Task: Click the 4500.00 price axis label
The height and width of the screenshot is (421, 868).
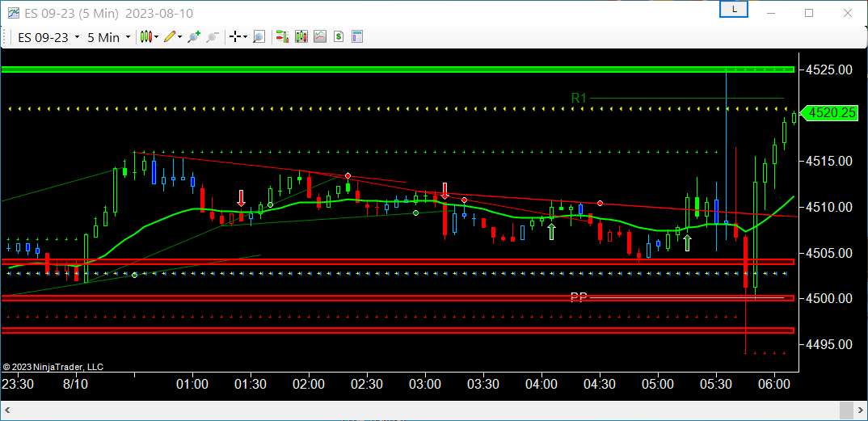Action: point(828,298)
